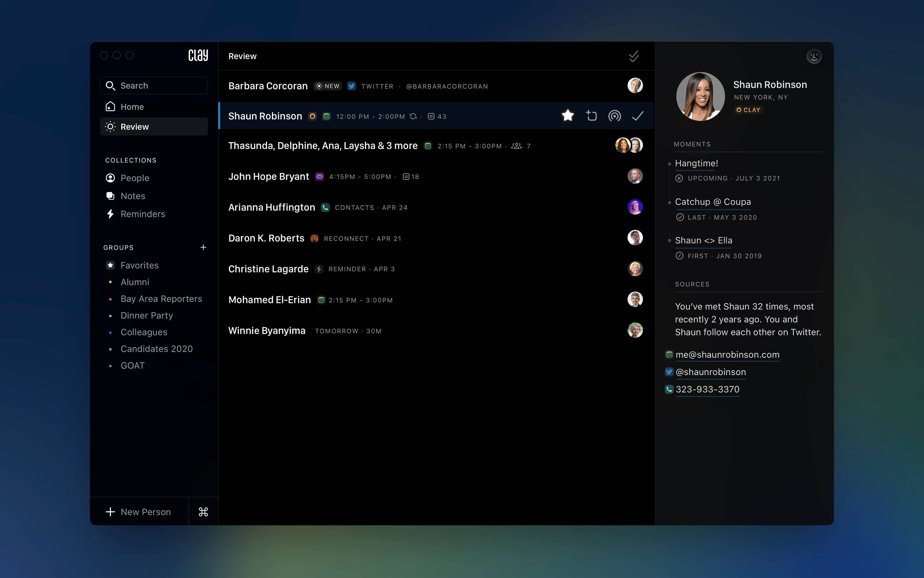
Task: Mark Shaun Robinson as reviewed
Action: (x=638, y=115)
